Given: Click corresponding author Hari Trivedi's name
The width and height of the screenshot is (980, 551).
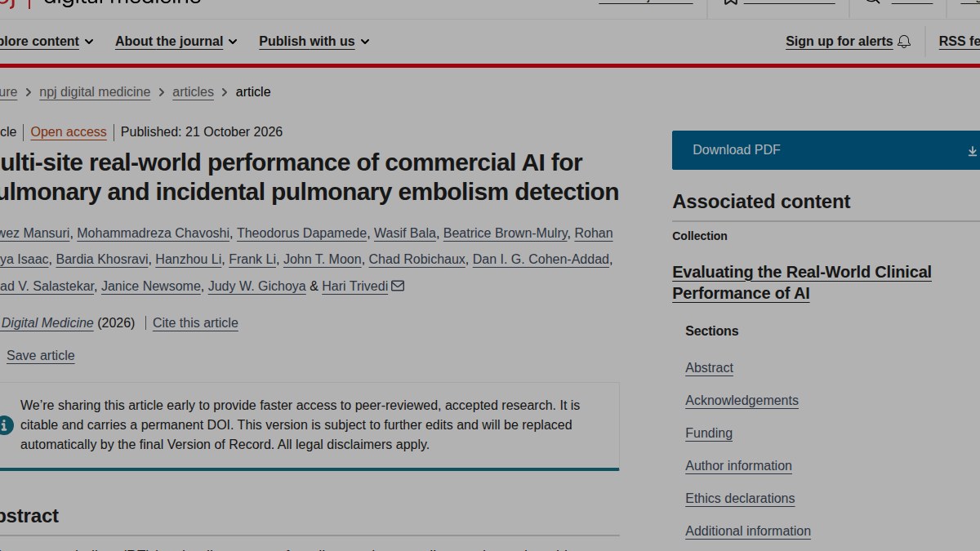Looking at the screenshot, I should [x=355, y=286].
